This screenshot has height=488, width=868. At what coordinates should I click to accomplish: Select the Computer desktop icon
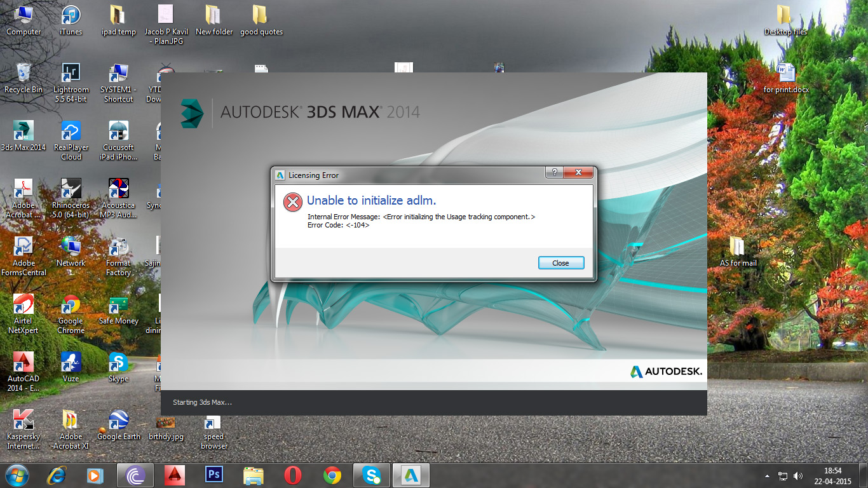(24, 20)
